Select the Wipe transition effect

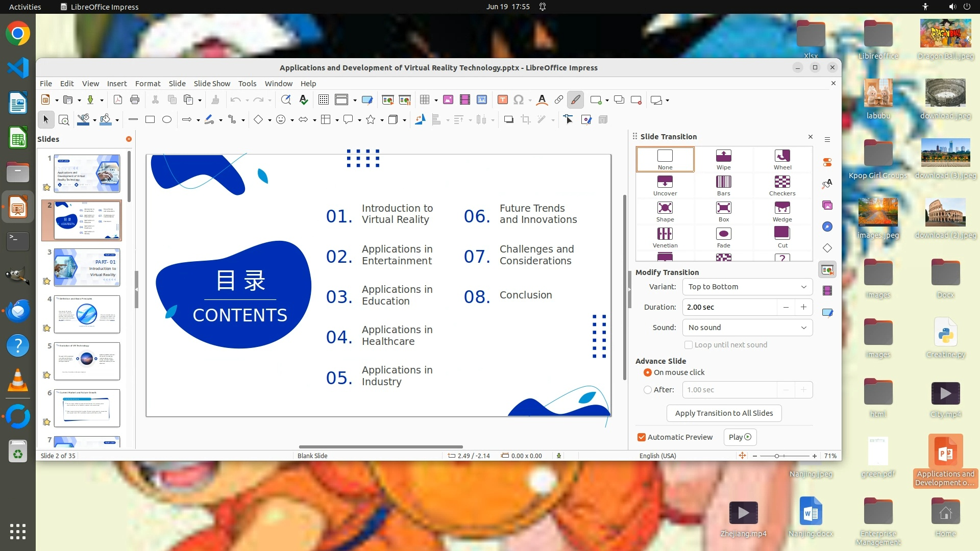(x=723, y=159)
